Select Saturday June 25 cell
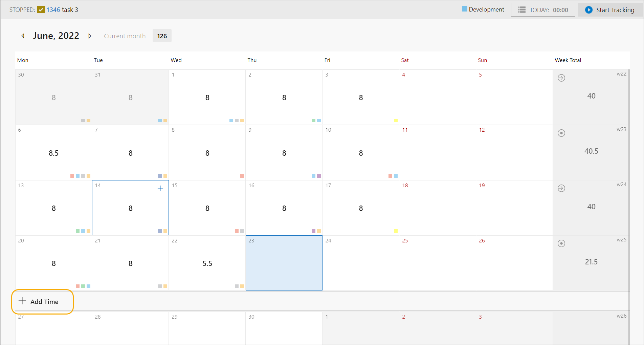 (x=438, y=263)
